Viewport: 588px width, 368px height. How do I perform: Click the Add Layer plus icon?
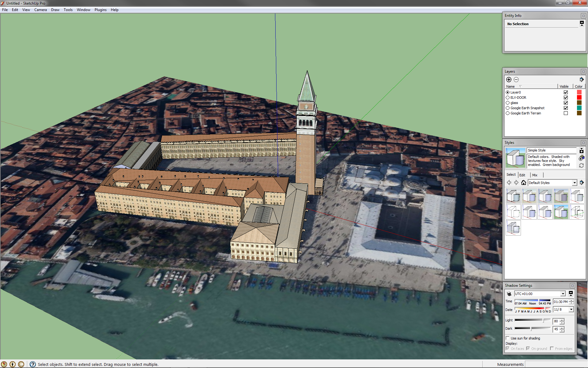click(x=509, y=79)
